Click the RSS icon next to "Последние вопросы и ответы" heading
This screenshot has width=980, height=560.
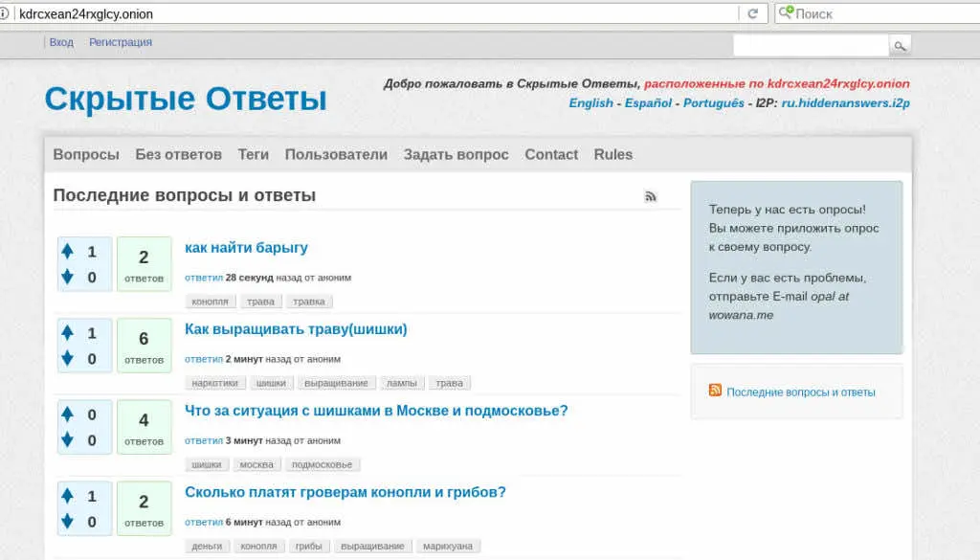coord(652,195)
